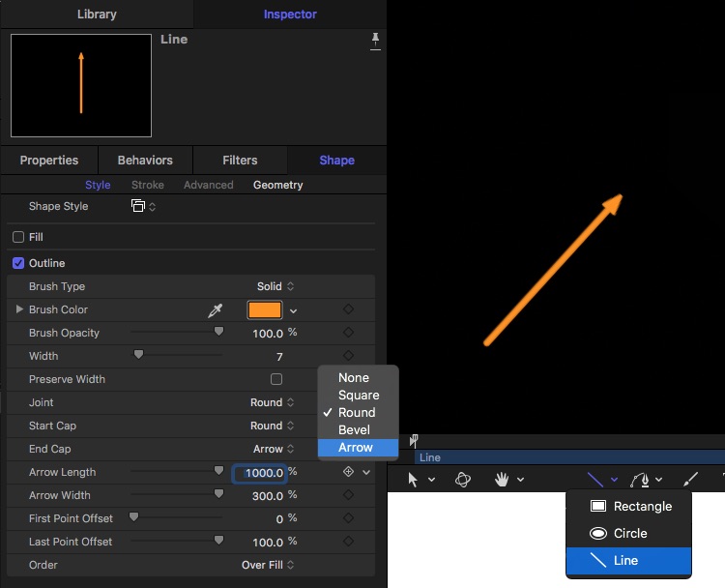Open the Stroke pane
The image size is (725, 588).
tap(148, 185)
